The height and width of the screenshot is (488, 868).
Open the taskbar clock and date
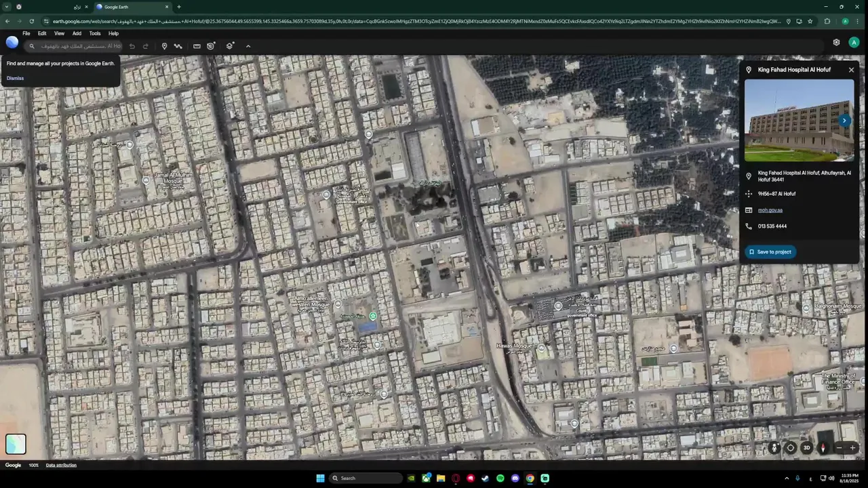(x=850, y=478)
